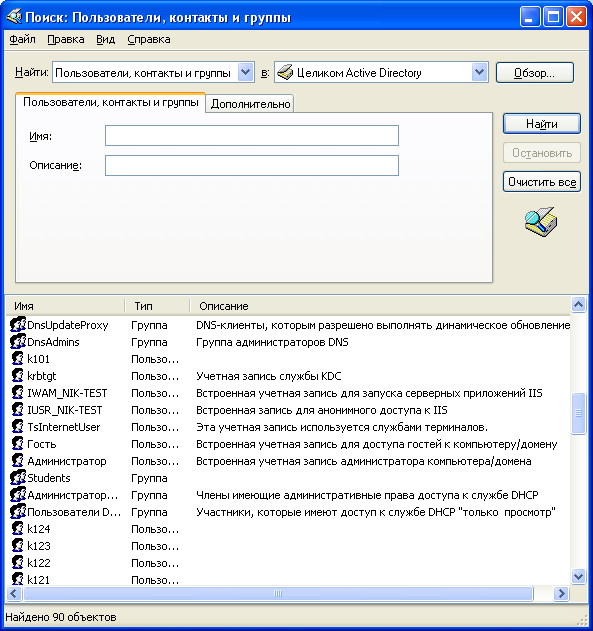Open the Целиком Active Directory location dropdown
Image resolution: width=593 pixels, height=631 pixels.
click(480, 72)
